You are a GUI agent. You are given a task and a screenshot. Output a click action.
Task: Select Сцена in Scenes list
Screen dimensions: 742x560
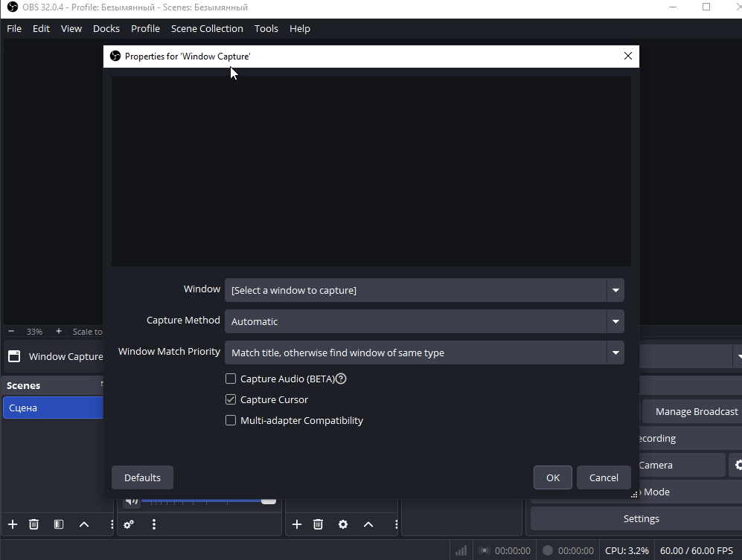[x=53, y=408]
